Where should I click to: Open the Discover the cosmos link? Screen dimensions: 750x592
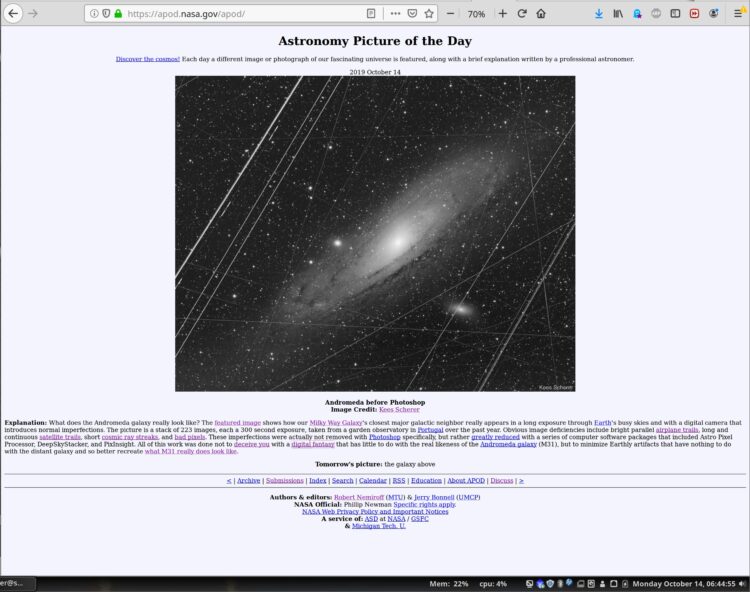(x=148, y=59)
